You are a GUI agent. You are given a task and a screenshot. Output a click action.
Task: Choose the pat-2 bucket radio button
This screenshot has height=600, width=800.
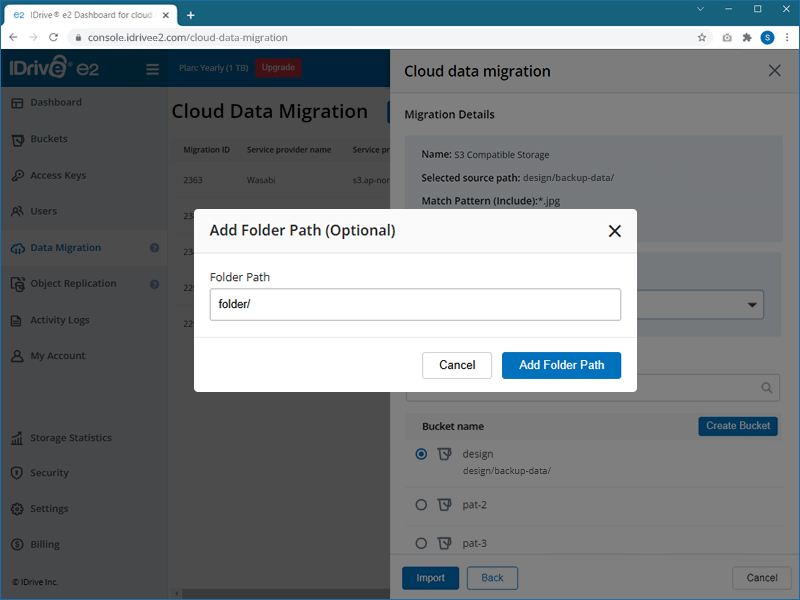coord(421,505)
